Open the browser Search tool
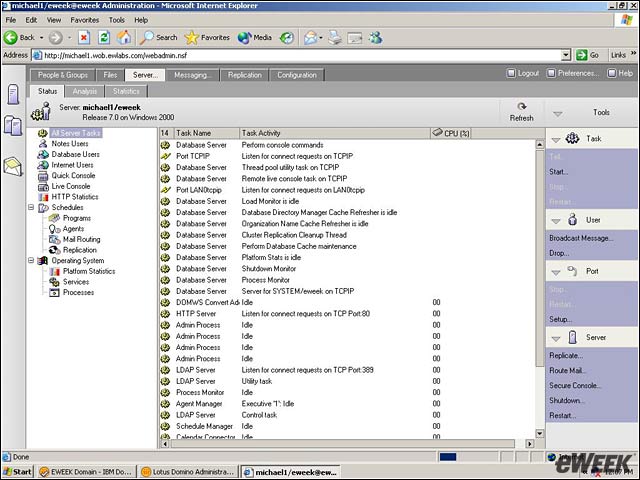The height and width of the screenshot is (480, 640). click(158, 38)
